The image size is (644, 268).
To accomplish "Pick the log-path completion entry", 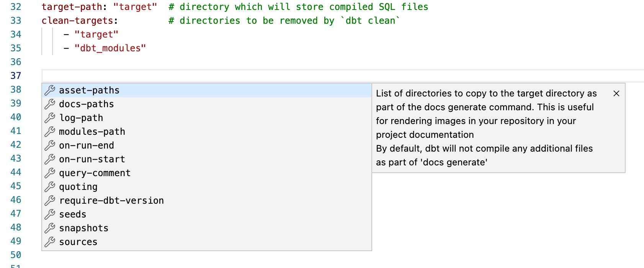I will pyautogui.click(x=207, y=118).
